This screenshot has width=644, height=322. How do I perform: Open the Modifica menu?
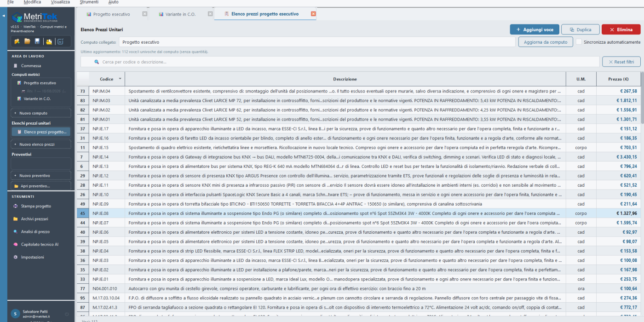[32, 2]
